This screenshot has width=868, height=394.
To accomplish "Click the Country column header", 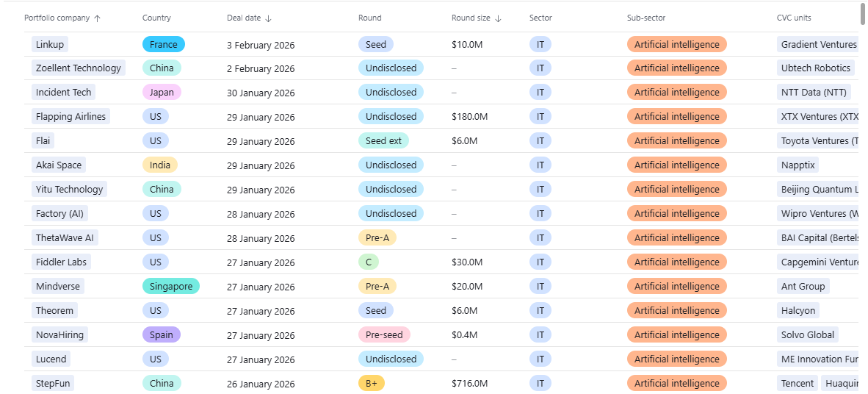I will click(156, 18).
